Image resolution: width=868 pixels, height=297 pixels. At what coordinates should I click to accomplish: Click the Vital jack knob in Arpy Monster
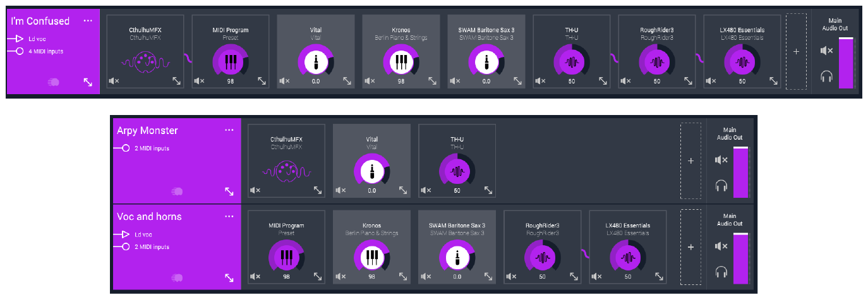tap(371, 171)
